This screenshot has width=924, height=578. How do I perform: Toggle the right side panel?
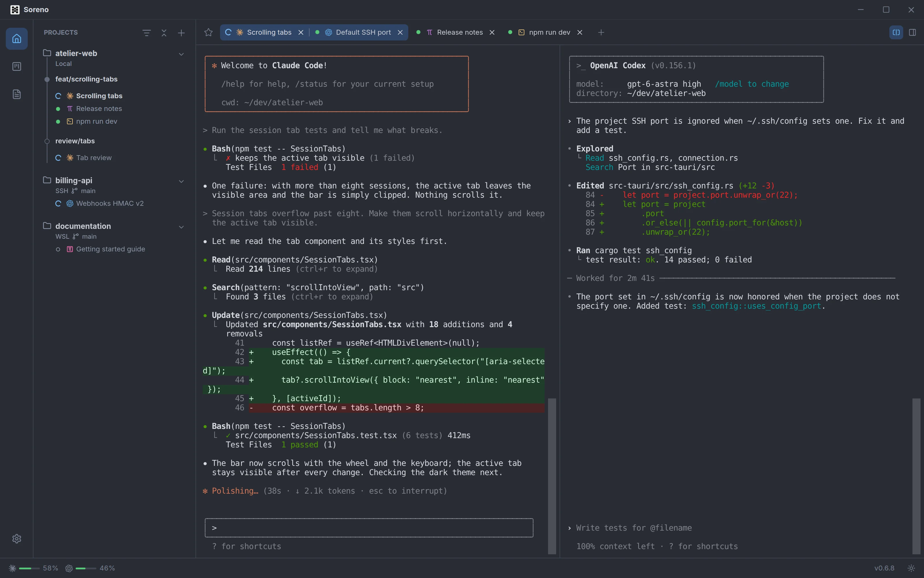pos(912,32)
